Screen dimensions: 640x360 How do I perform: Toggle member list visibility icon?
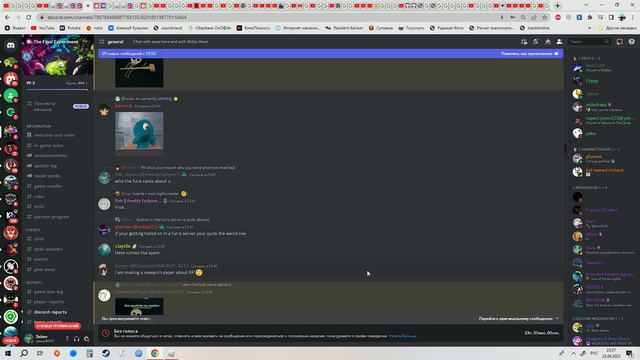click(560, 42)
